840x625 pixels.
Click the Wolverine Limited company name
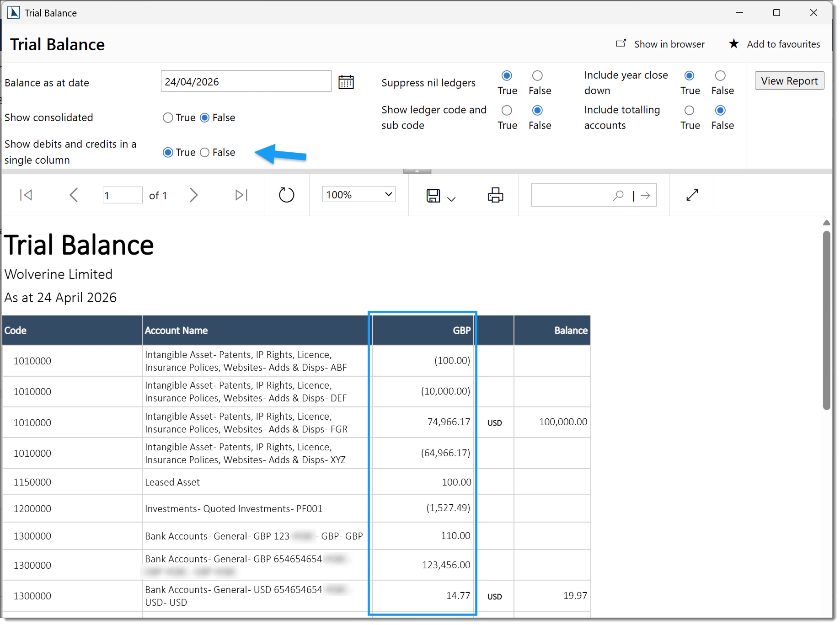pos(59,274)
